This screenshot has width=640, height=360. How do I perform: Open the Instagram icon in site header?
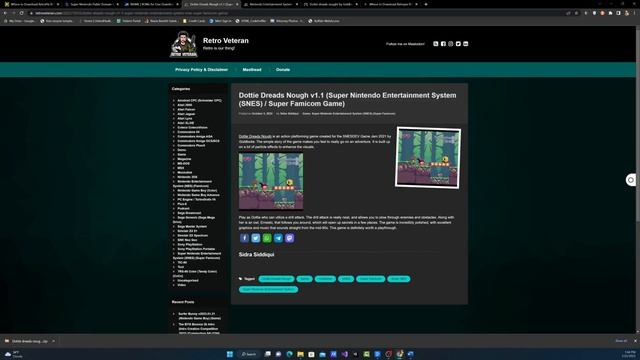click(451, 44)
